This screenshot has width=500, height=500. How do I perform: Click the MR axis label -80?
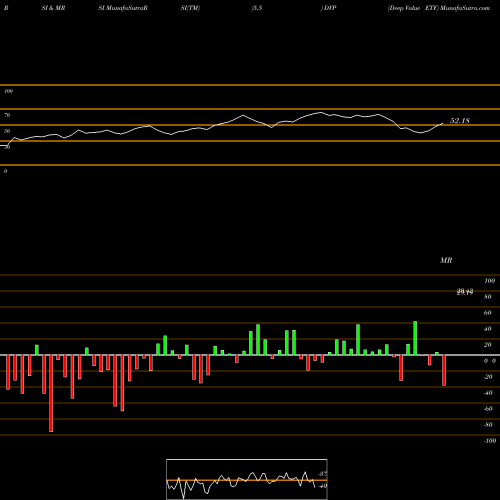click(488, 425)
